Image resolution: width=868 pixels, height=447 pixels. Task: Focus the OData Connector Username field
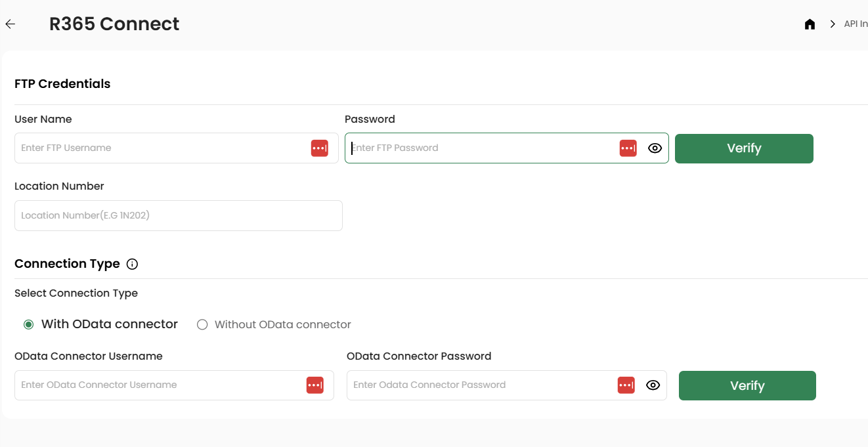tap(174, 385)
